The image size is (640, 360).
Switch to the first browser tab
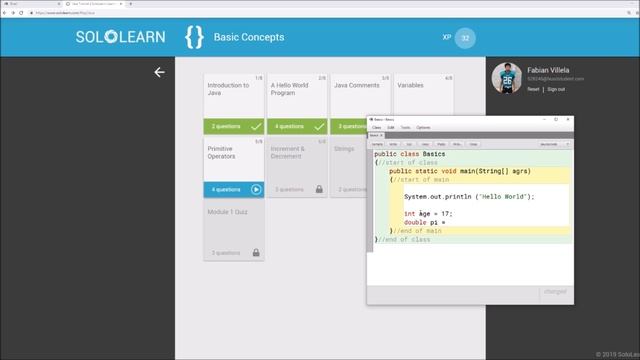point(32,4)
